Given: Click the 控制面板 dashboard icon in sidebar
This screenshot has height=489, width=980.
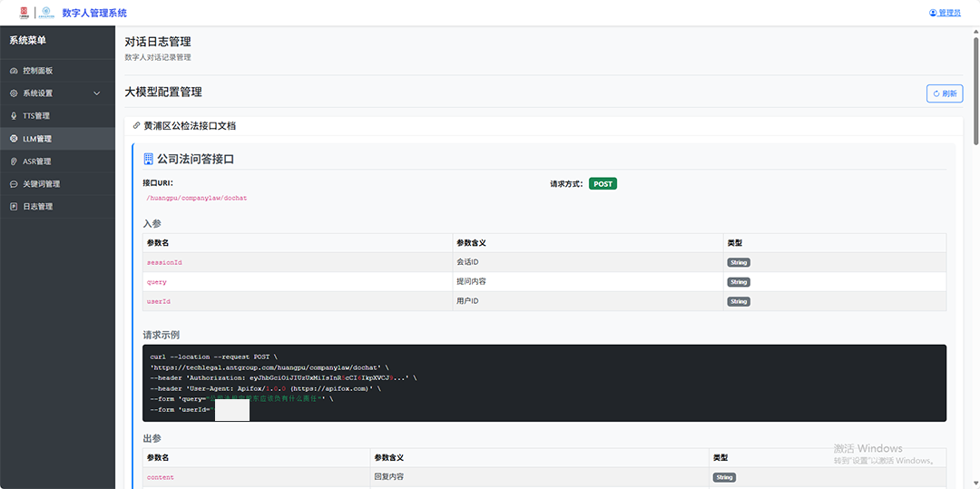Looking at the screenshot, I should (x=14, y=71).
